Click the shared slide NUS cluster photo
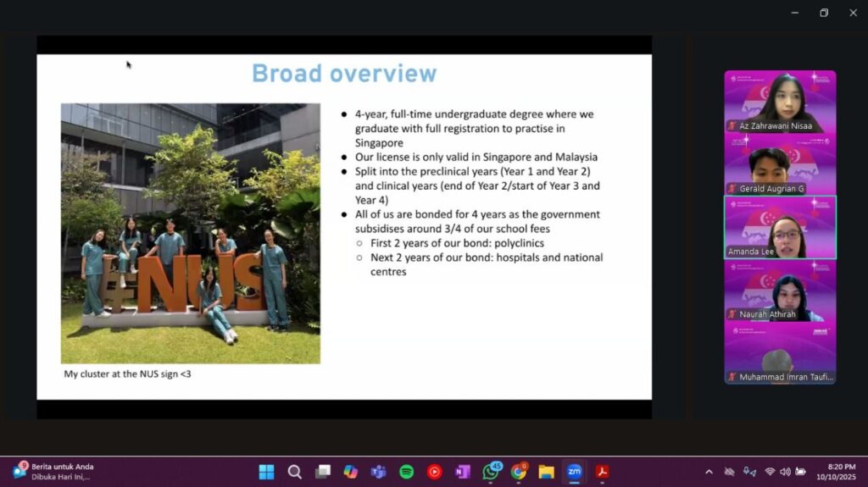The height and width of the screenshot is (487, 868). pos(191,233)
